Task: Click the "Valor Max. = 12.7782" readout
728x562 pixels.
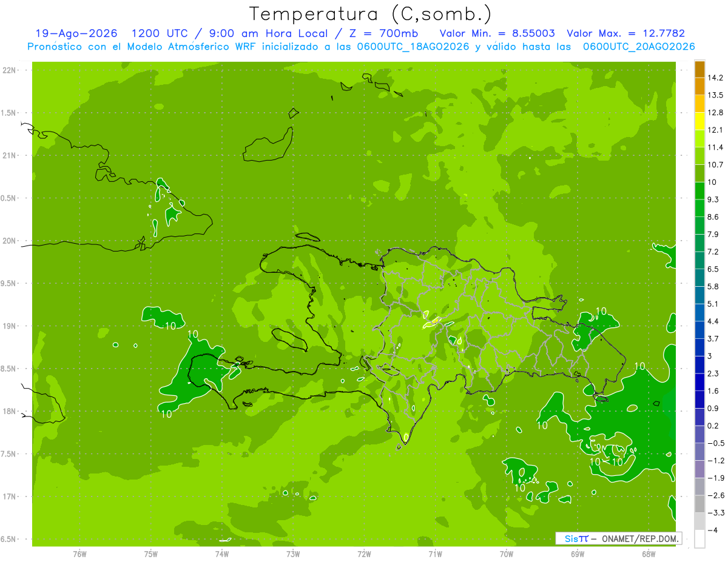Action: [x=625, y=33]
